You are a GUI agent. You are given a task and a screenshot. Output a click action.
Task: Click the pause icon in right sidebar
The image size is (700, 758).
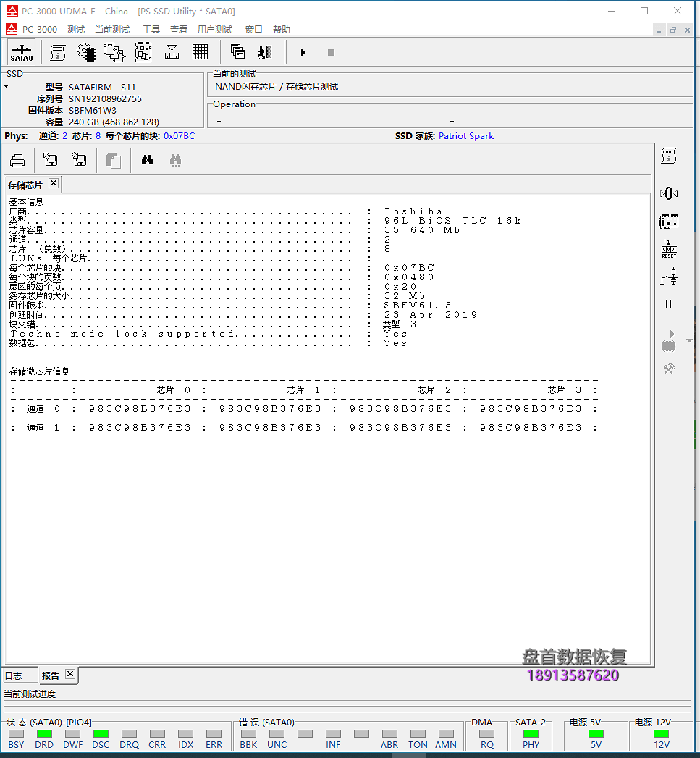tap(669, 303)
